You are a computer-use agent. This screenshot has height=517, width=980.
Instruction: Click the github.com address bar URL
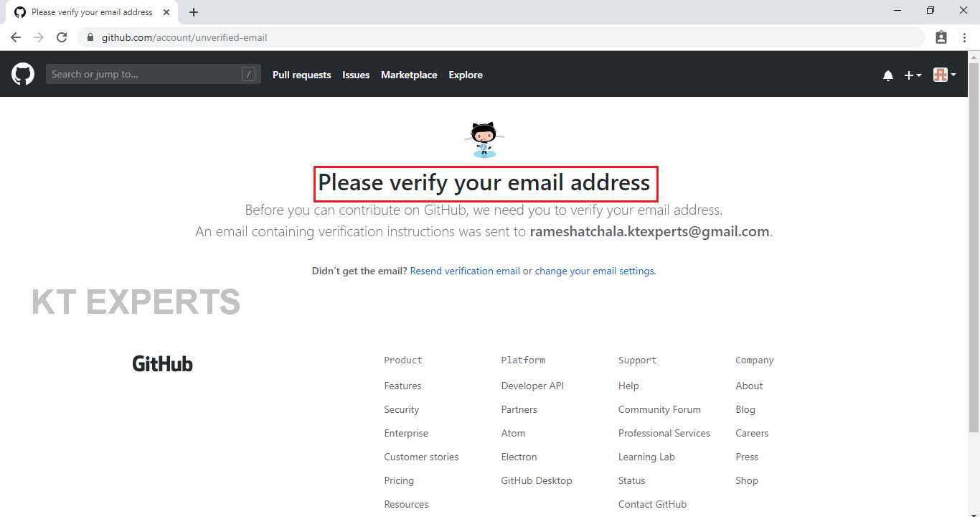[x=184, y=37]
